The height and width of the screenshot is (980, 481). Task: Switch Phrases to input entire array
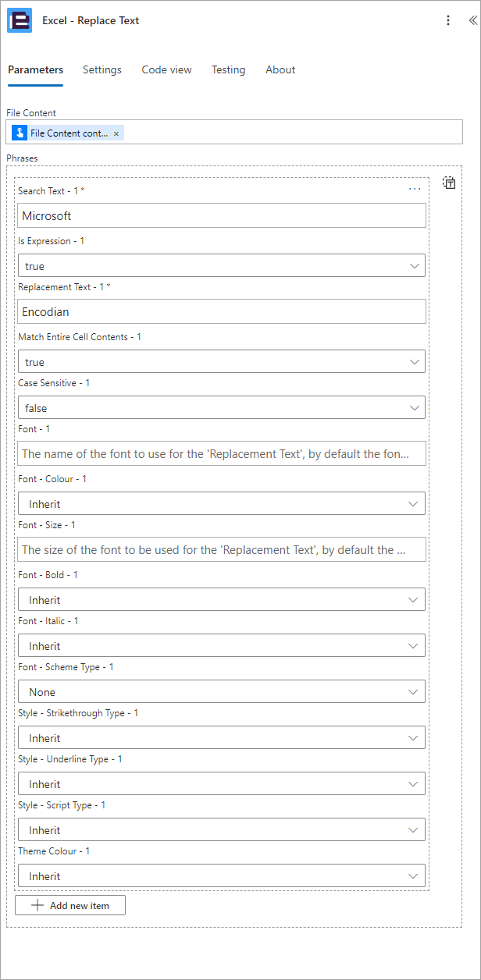[x=449, y=183]
